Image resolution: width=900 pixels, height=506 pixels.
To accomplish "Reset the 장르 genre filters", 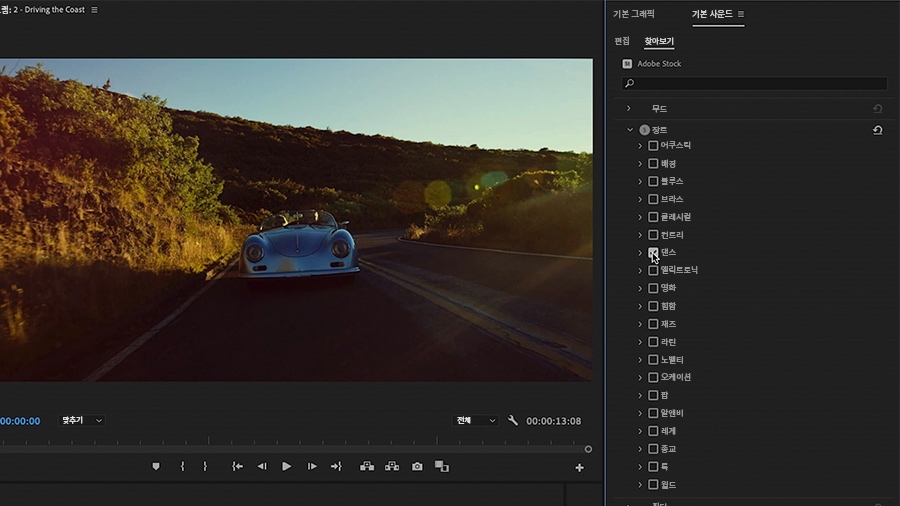I will (x=877, y=130).
